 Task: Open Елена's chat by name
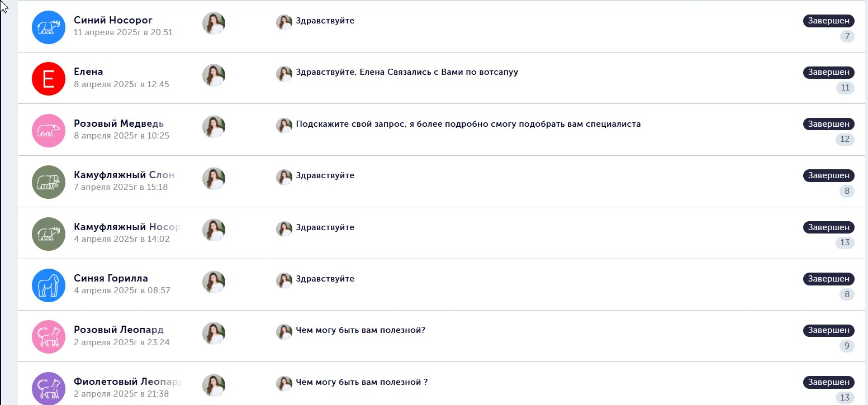pos(88,72)
